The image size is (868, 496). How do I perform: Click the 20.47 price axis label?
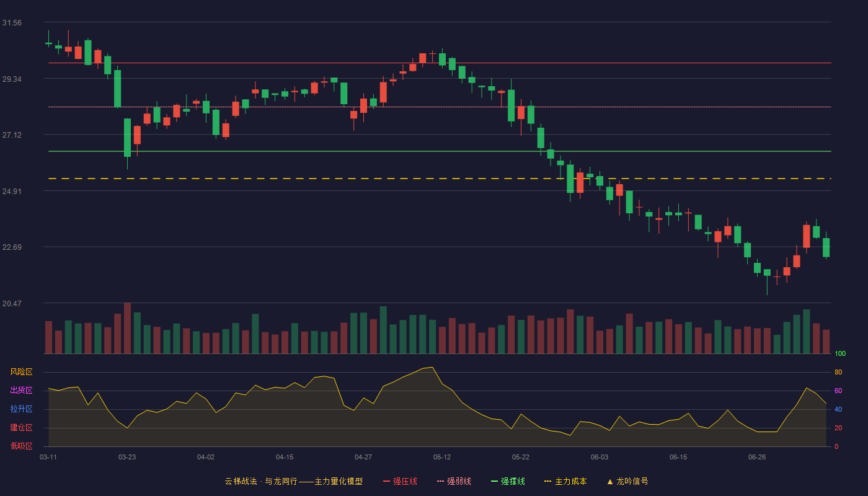pos(12,304)
